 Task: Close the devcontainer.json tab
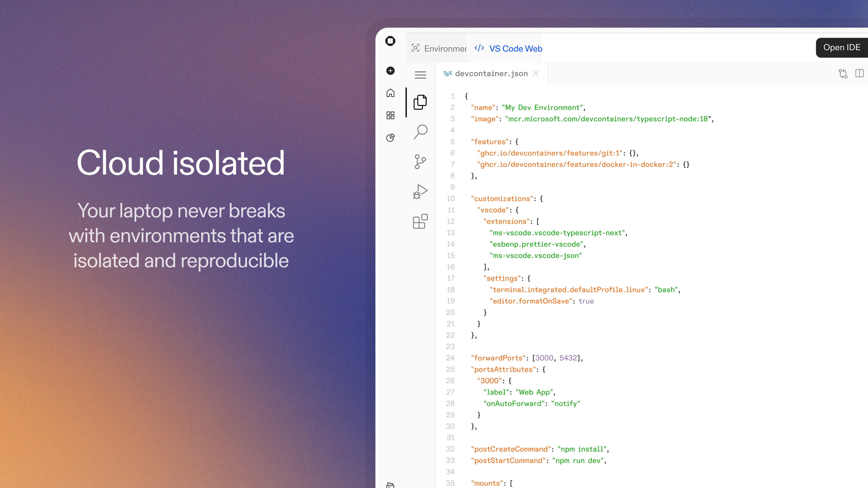536,73
